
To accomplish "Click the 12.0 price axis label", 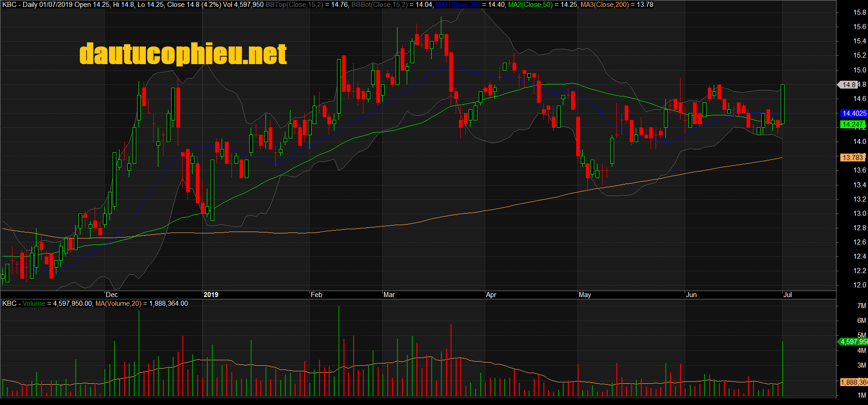I will [x=860, y=285].
